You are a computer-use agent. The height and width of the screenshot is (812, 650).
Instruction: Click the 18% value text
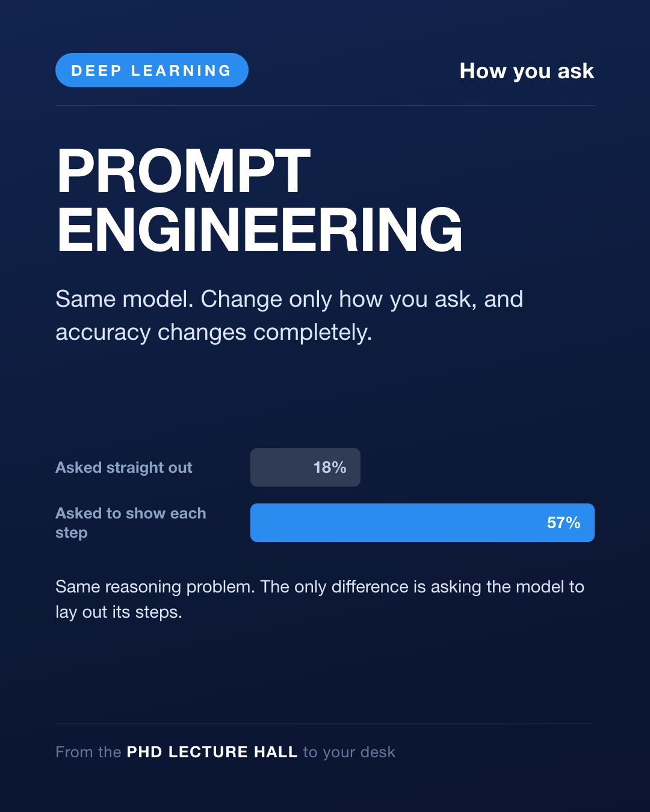coord(330,467)
